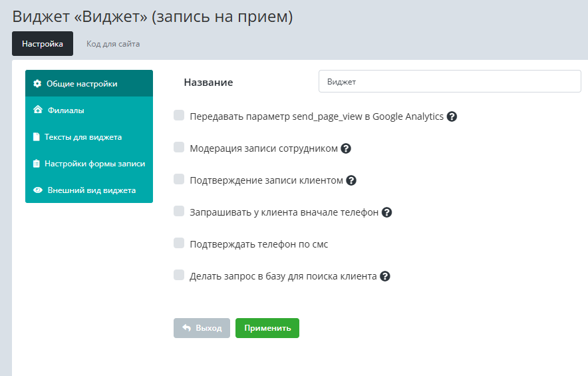Viewport: 588px width, 376px height.
Task: Enable Запрашивать у клиента вначале телефон checkbox
Action: [x=179, y=211]
